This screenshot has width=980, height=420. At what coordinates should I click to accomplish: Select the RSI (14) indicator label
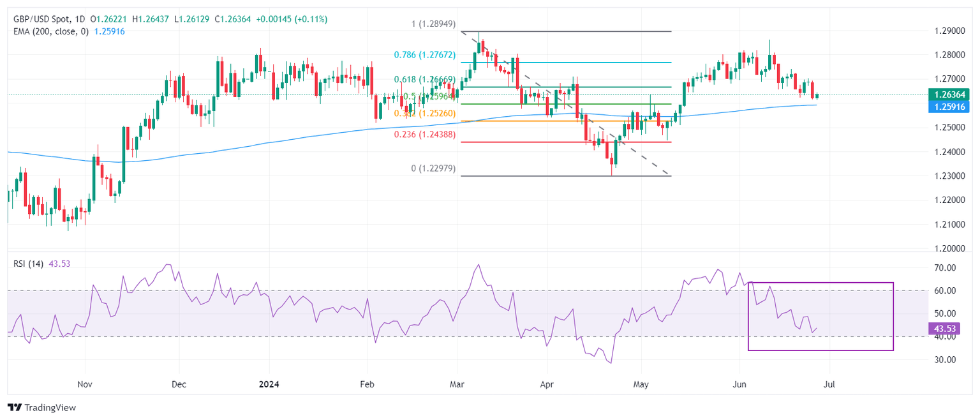click(x=28, y=264)
